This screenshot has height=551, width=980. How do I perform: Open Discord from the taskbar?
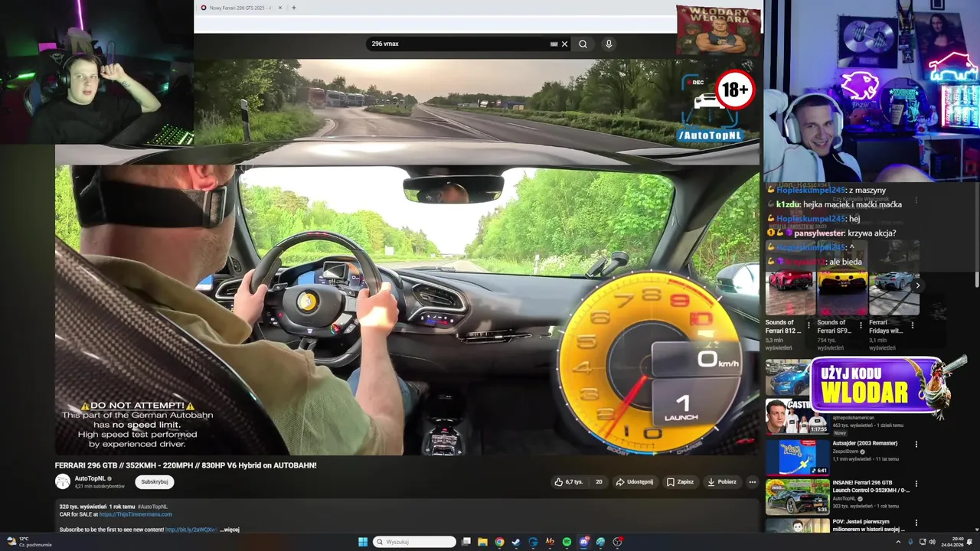point(583,542)
